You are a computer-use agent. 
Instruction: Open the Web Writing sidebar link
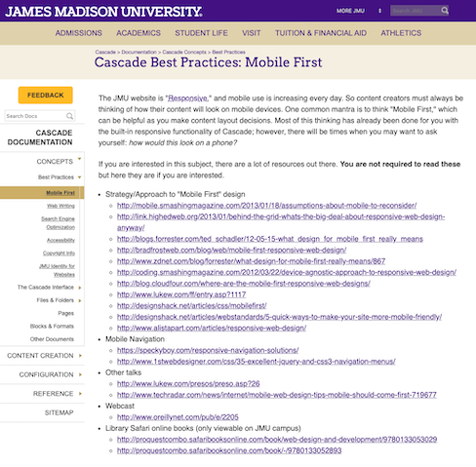click(x=60, y=206)
